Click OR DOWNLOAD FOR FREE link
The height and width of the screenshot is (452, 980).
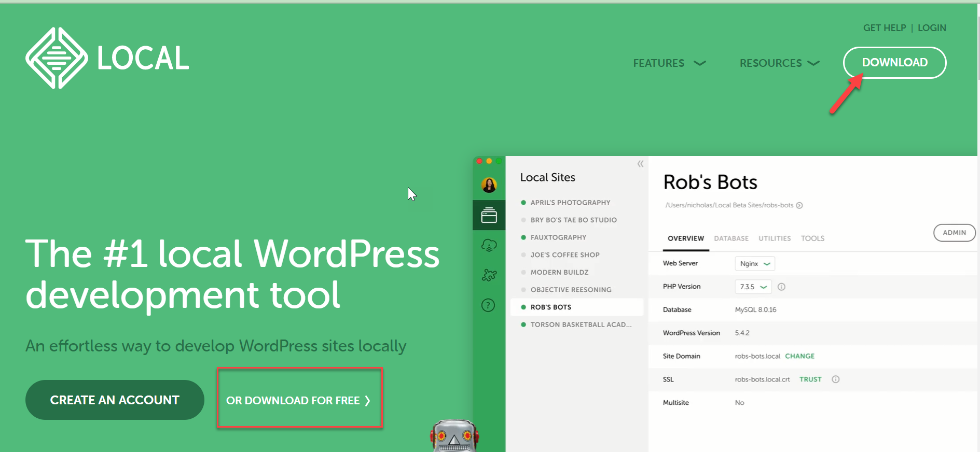click(x=298, y=401)
